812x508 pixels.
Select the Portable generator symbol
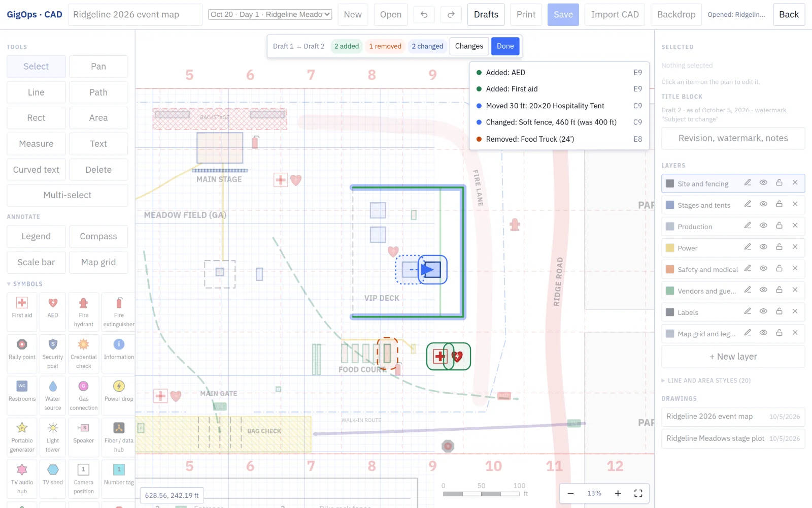(x=22, y=437)
